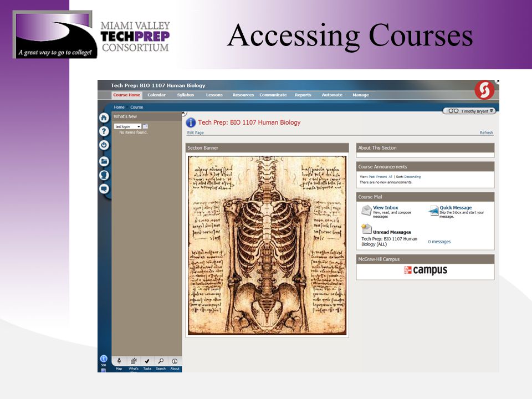Open the Communicate tab
The image size is (532, 399).
[273, 95]
